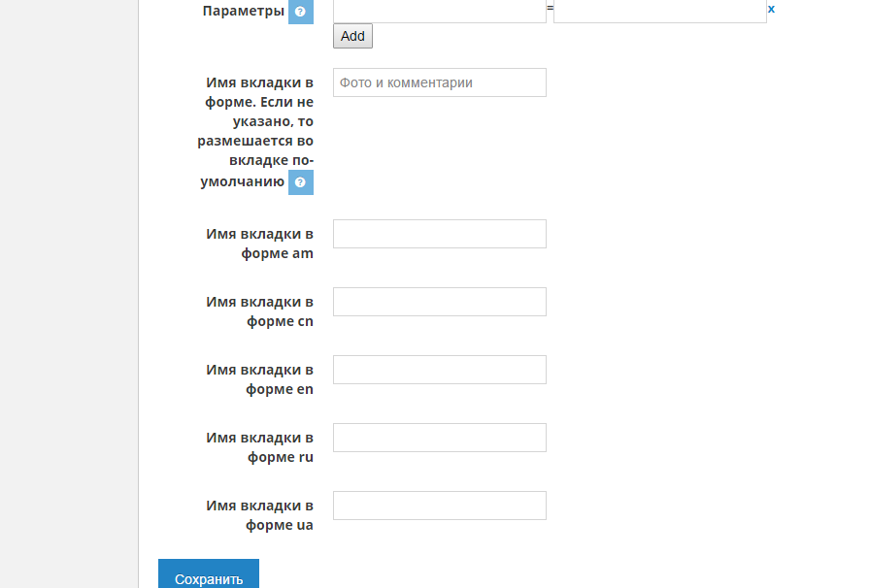Select the tab name input for en

click(440, 370)
